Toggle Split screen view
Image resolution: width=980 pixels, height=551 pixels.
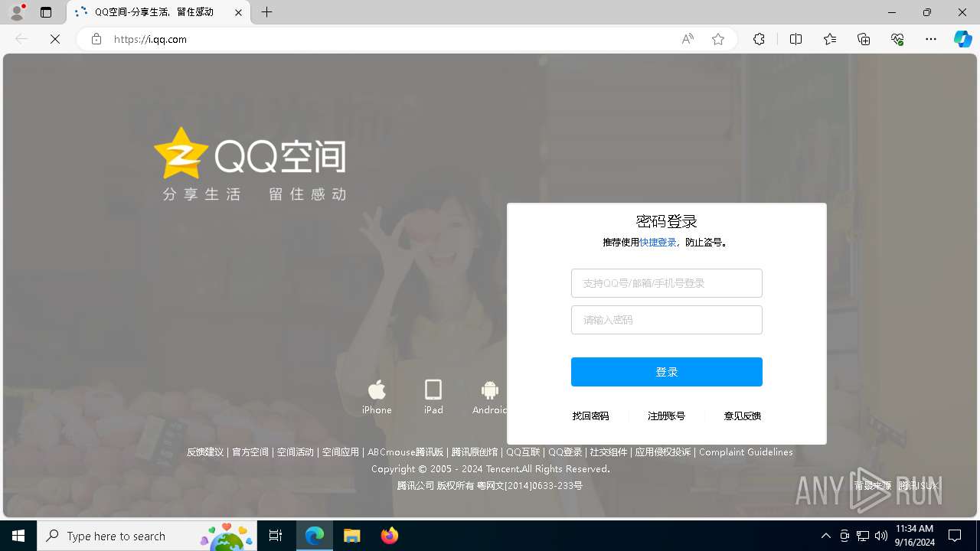[795, 39]
